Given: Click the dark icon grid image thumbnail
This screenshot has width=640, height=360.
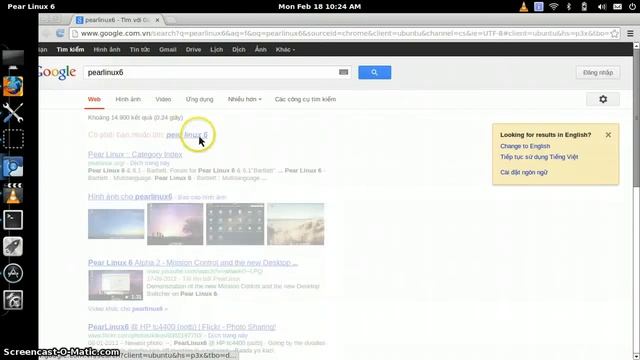Looking at the screenshot, I should click(x=235, y=224).
